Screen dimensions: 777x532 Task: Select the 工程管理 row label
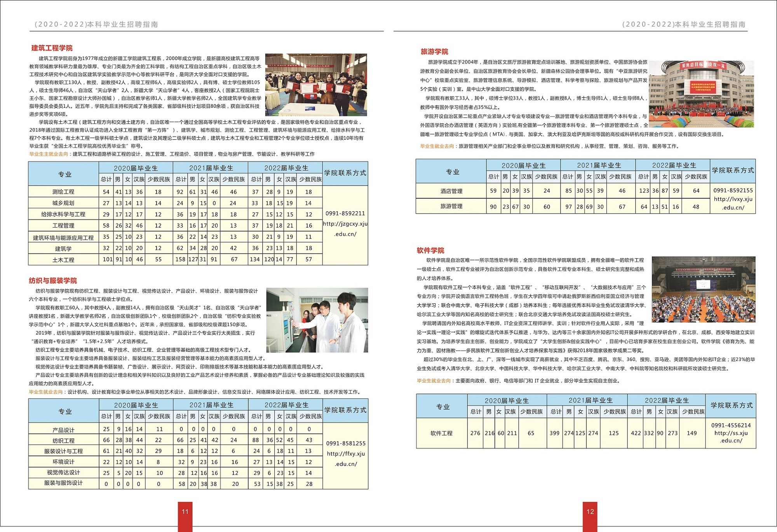pos(63,226)
